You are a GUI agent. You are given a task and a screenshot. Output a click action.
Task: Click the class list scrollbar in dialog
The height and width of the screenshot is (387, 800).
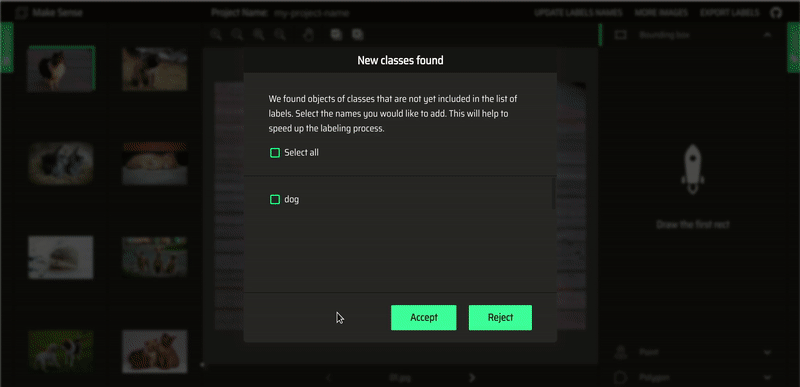[x=554, y=193]
